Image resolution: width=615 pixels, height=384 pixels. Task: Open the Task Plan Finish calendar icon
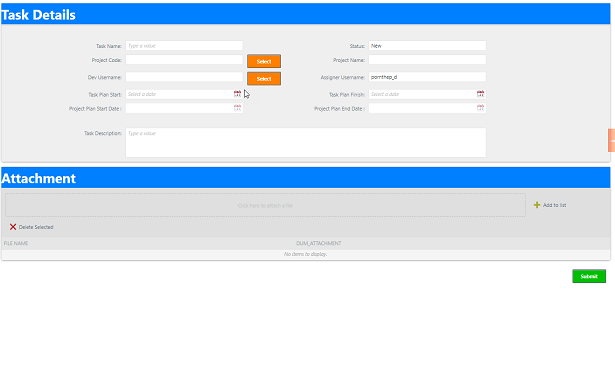tap(480, 94)
